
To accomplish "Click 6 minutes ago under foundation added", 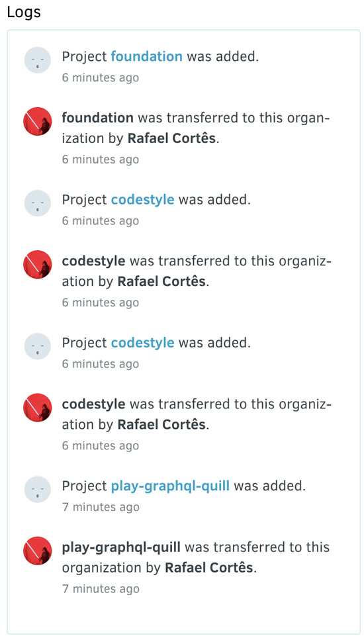I will click(x=101, y=77).
